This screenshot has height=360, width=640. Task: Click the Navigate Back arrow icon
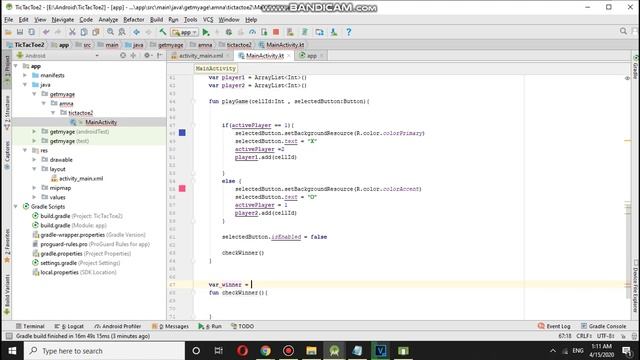coord(136,32)
